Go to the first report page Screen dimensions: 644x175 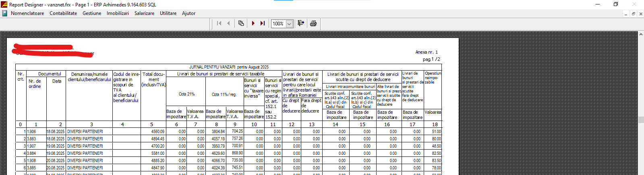pos(219,23)
